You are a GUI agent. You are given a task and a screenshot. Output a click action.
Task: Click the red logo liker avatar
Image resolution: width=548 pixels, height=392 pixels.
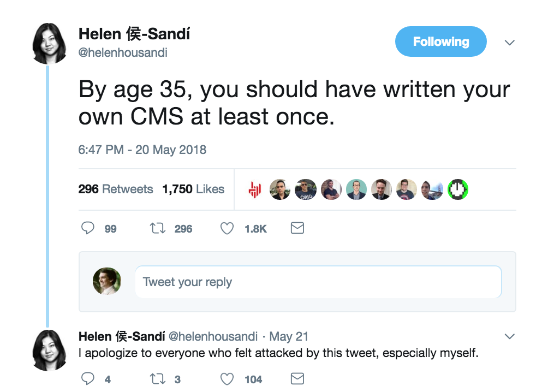coord(255,189)
